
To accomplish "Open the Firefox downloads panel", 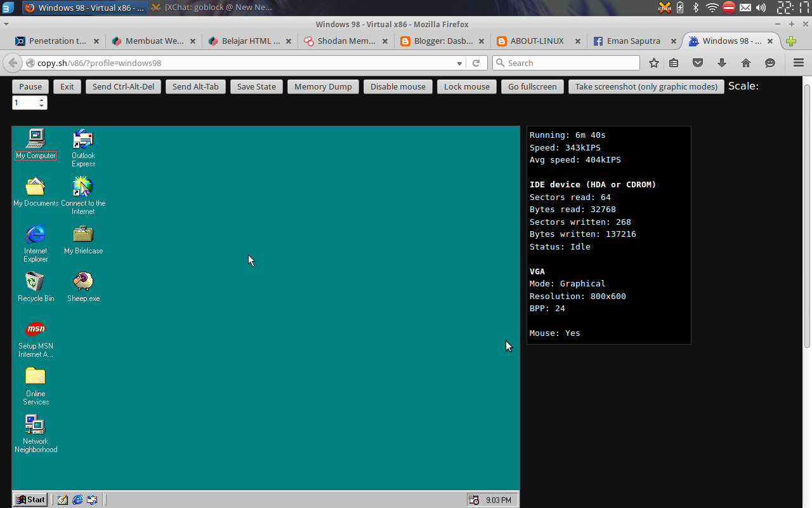I will point(722,63).
